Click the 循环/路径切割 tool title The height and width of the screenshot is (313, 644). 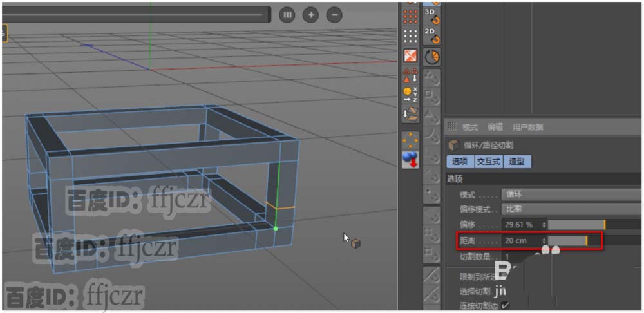pyautogui.click(x=488, y=145)
